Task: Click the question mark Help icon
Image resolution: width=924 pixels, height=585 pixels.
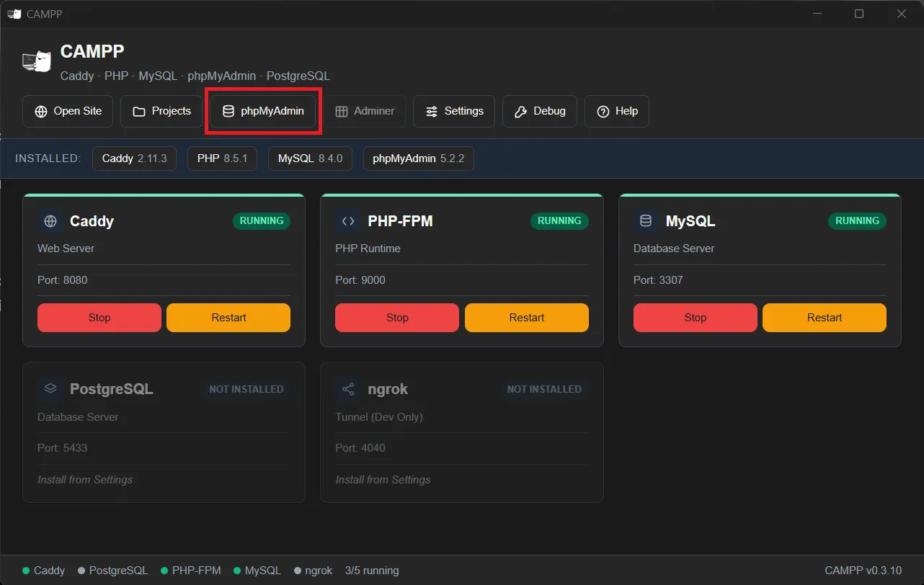Action: [x=603, y=112]
